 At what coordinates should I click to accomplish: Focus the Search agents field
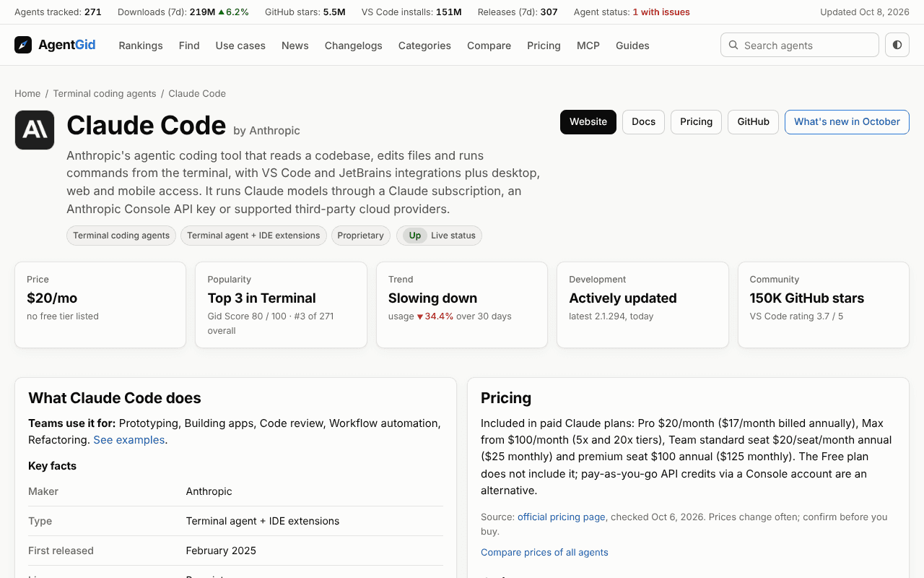click(x=800, y=45)
